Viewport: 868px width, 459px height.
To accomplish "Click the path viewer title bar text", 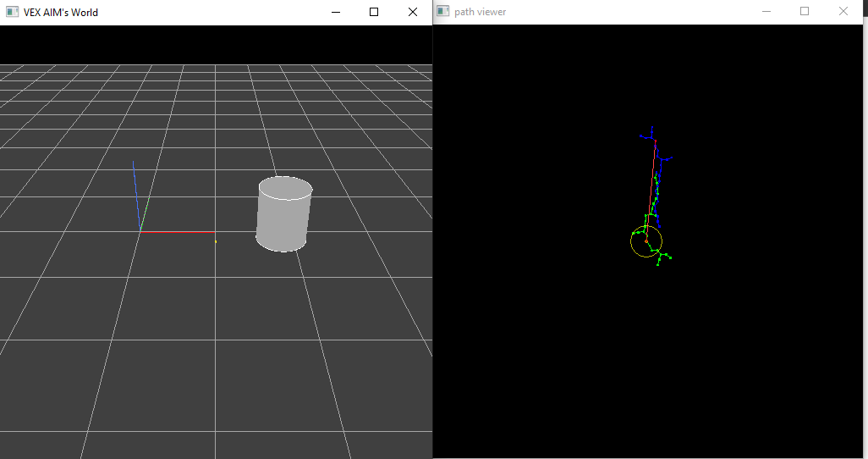I will click(481, 12).
